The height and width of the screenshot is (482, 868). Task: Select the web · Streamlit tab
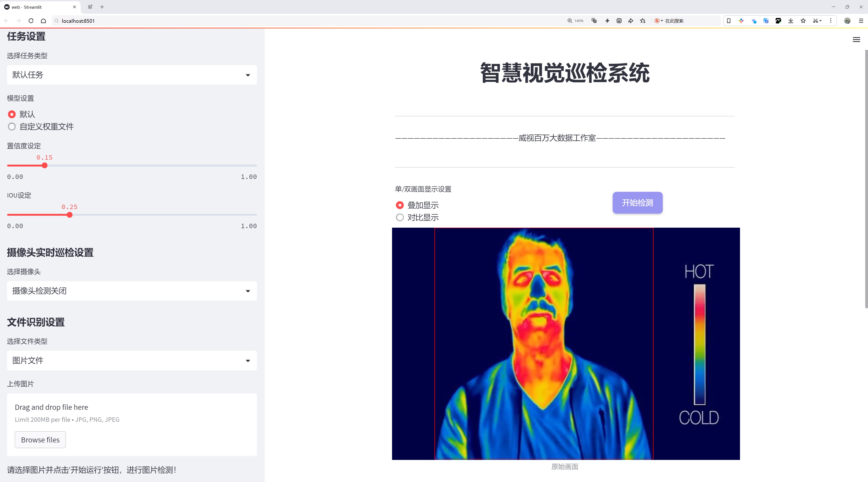point(40,7)
